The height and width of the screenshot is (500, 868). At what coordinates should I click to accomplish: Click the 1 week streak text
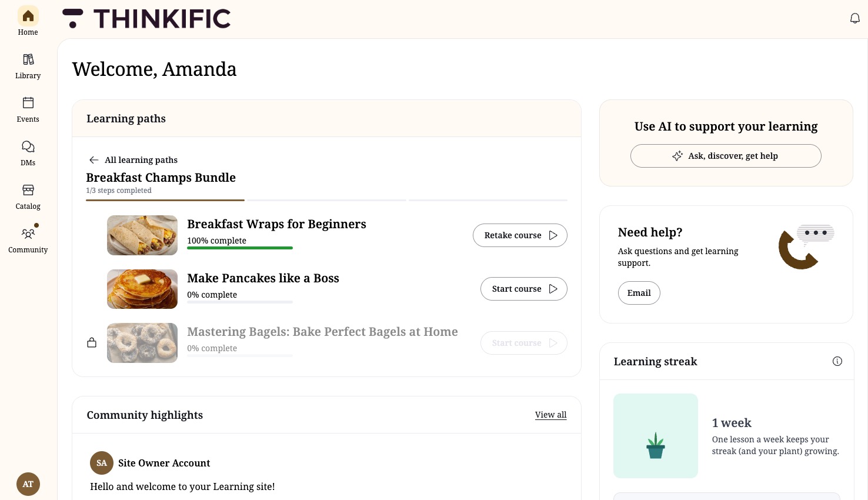(732, 423)
